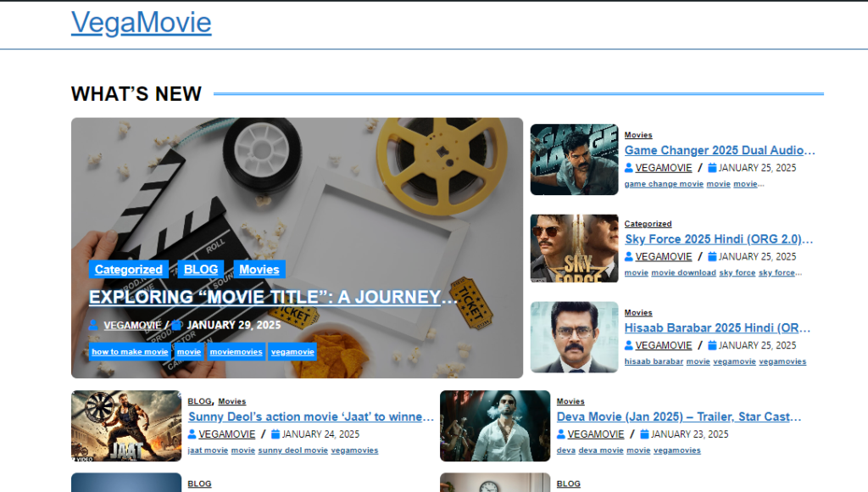The width and height of the screenshot is (868, 492).
Task: Open Sunny Deol's action movie 'Jaat' post
Action: pos(310,417)
